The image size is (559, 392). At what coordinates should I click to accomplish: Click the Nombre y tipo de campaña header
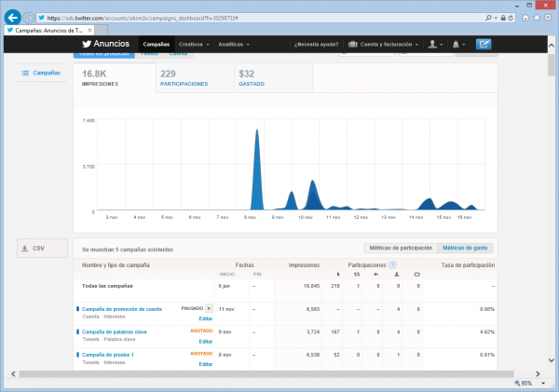coord(116,264)
